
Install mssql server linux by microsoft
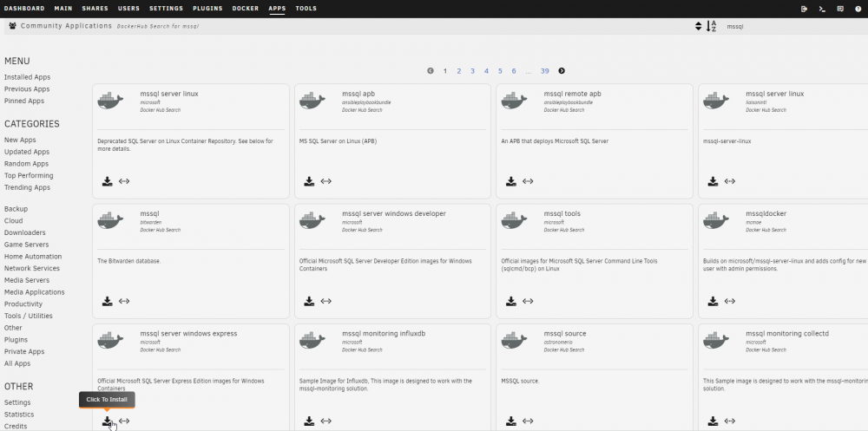pos(108,181)
